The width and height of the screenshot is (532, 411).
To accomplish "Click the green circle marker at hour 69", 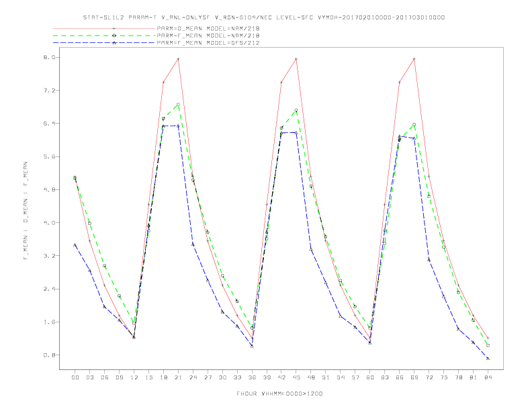I will [x=414, y=125].
